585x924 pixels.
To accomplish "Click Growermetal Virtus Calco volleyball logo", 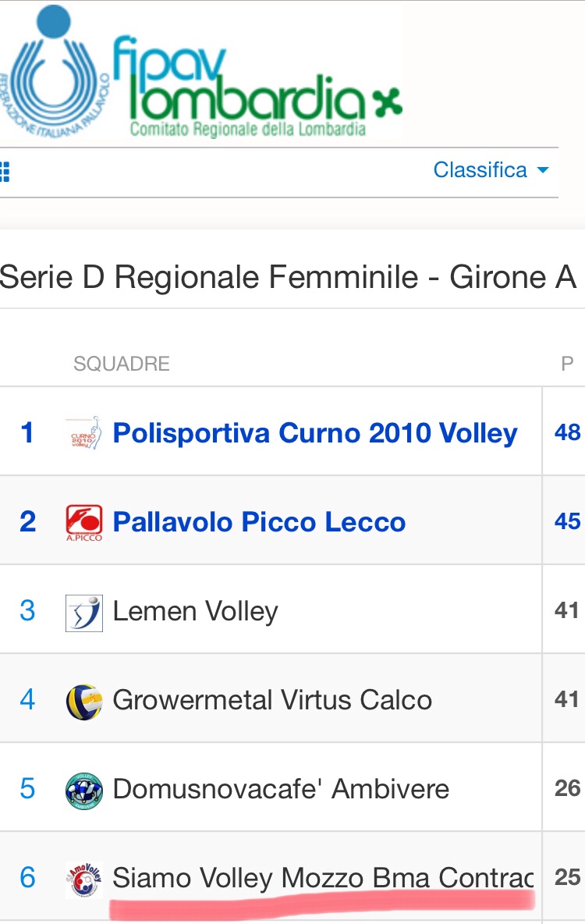I will point(83,701).
